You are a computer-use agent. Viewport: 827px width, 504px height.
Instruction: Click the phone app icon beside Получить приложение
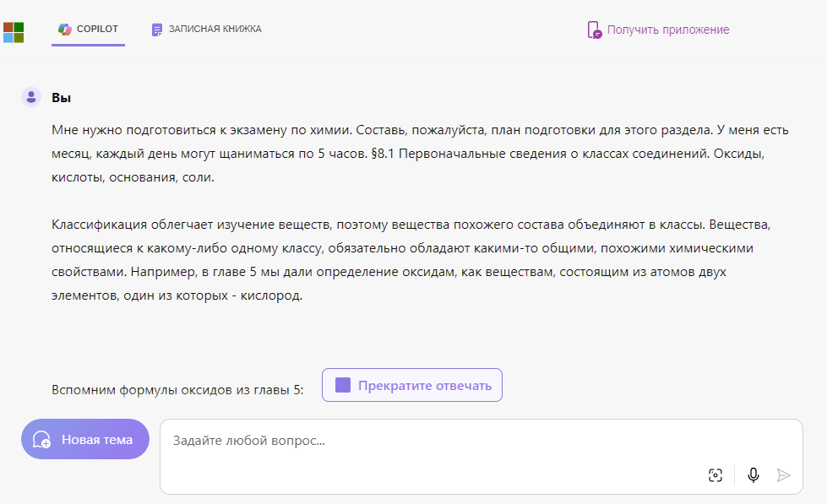coord(594,30)
